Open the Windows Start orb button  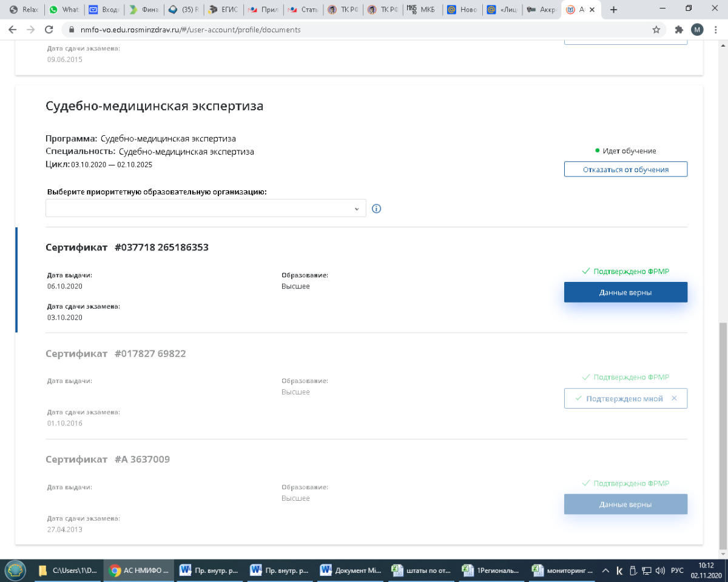click(15, 570)
